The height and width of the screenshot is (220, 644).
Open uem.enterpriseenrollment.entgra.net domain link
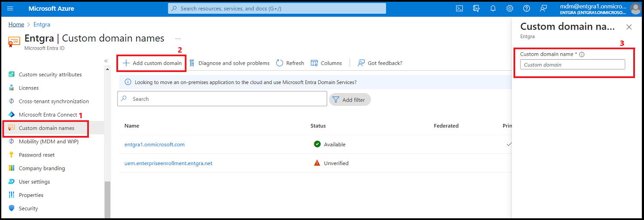(168, 163)
